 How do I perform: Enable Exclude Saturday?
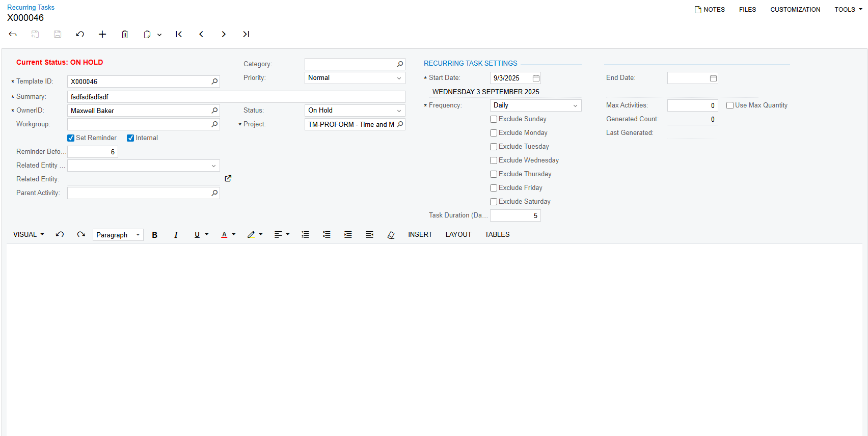coord(494,202)
